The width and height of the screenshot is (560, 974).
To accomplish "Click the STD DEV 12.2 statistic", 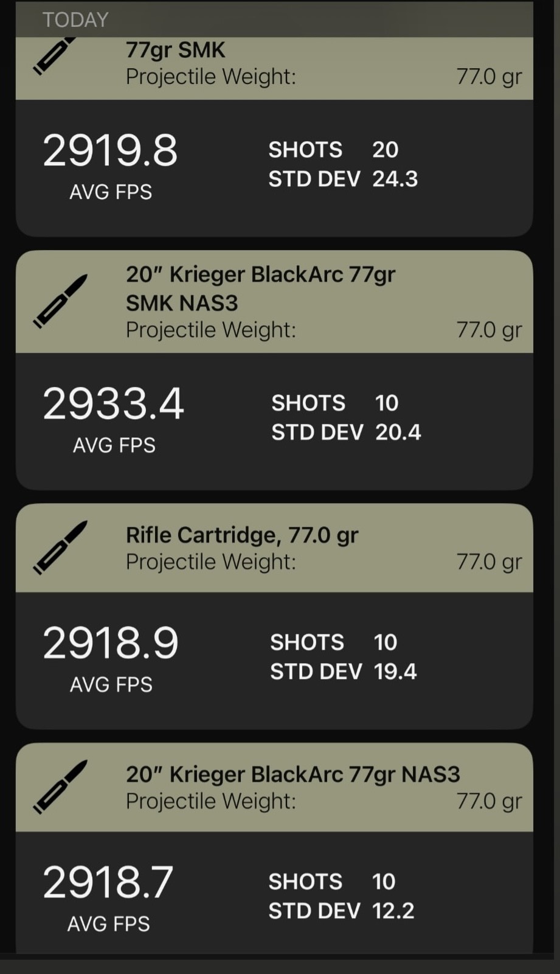I will pos(342,911).
